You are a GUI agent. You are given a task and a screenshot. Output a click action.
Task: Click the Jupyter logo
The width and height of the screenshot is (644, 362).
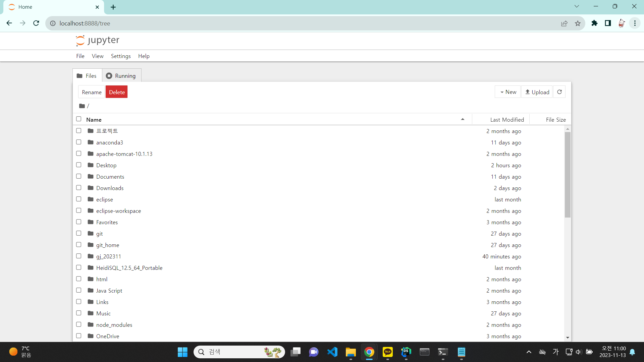click(97, 40)
